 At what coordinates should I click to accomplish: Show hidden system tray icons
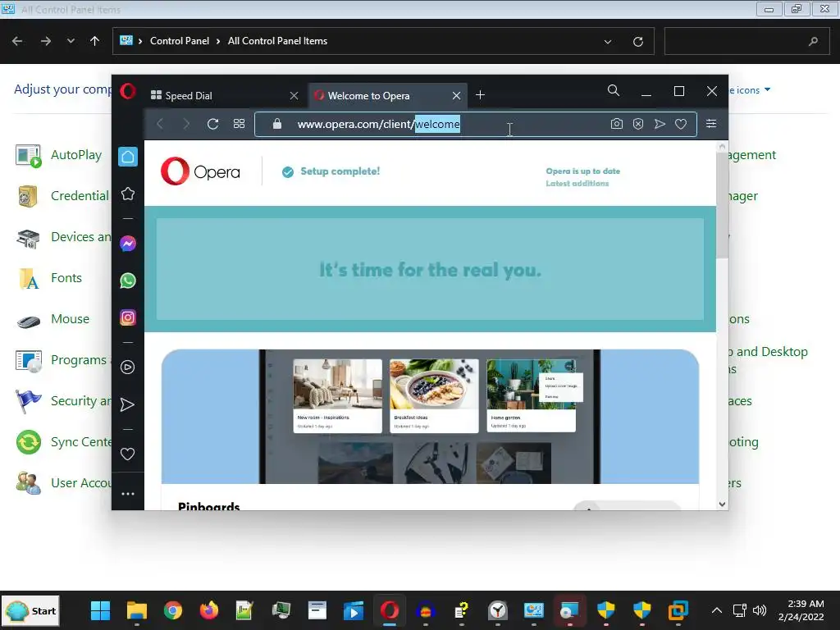(x=716, y=610)
